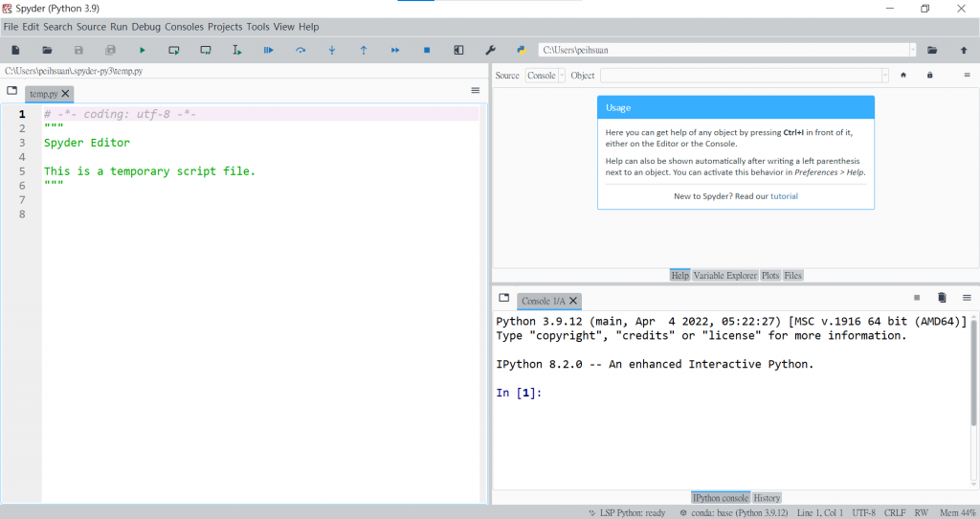Open the Edit menu

tap(31, 27)
